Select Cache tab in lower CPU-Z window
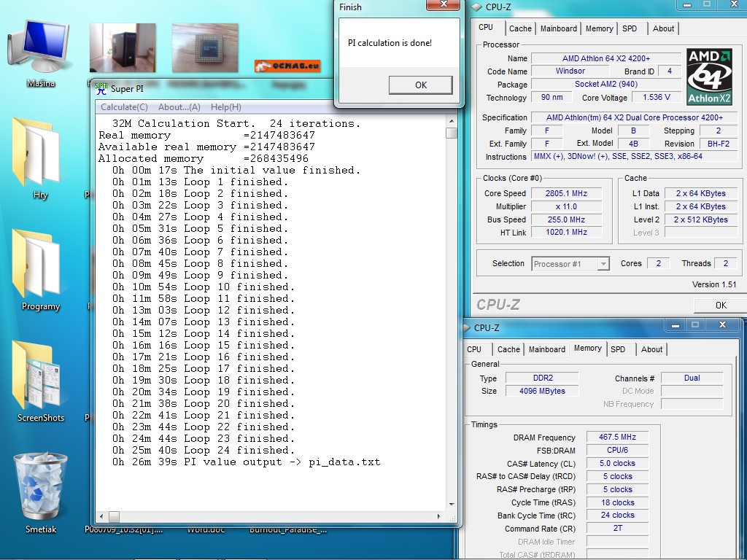 [508, 349]
